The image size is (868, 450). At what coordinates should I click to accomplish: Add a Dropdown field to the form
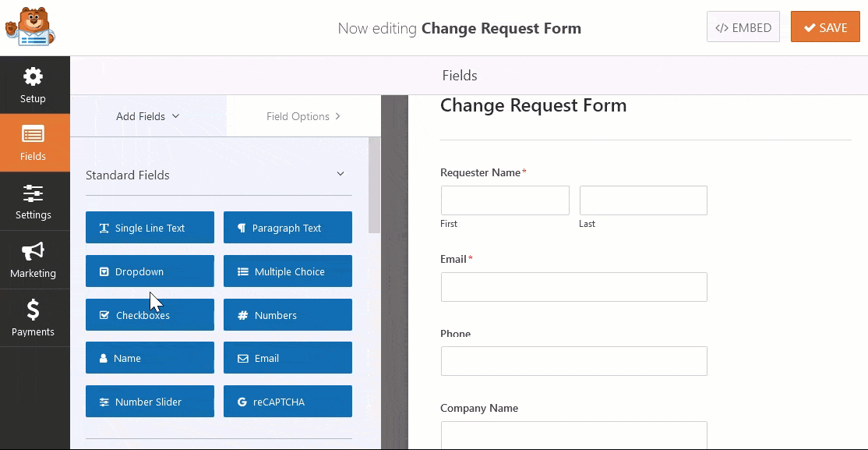150,271
